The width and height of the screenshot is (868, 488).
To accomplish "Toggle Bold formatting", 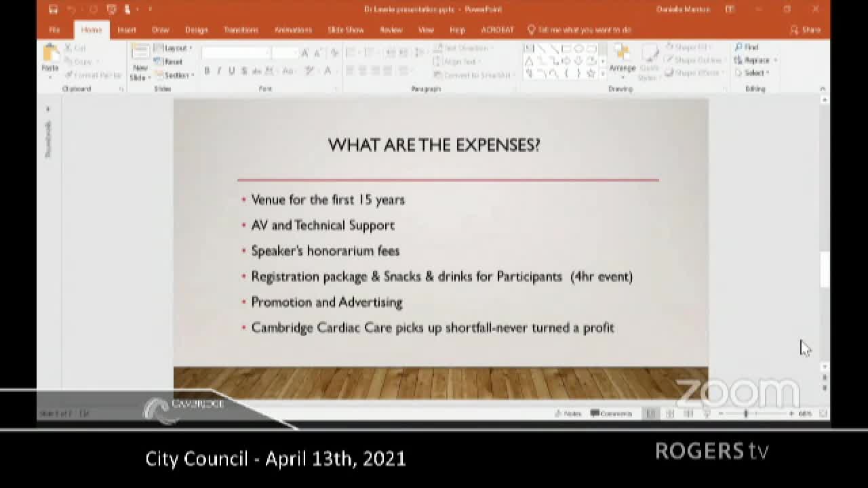I will coord(207,71).
